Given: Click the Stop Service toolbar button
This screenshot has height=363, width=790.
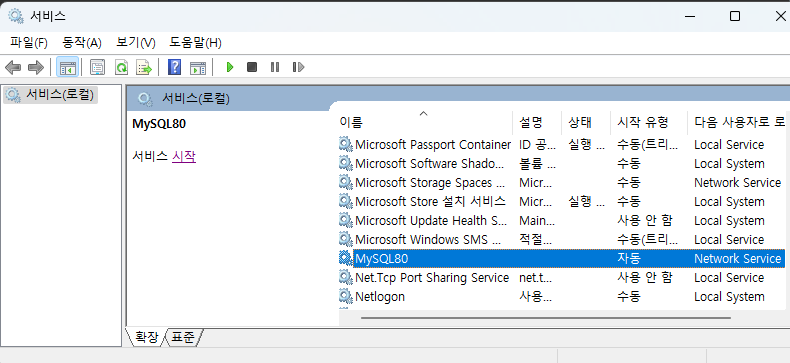Looking at the screenshot, I should (x=252, y=67).
